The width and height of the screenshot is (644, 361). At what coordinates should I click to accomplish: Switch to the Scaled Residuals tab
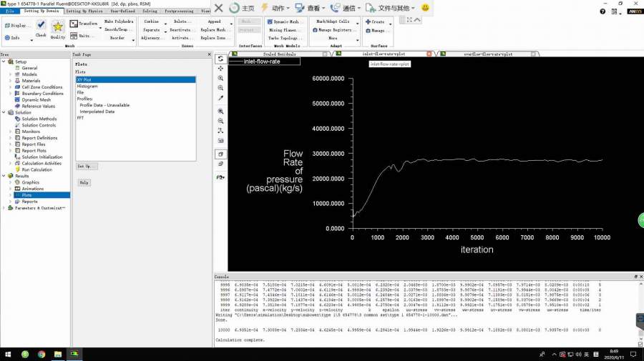tap(279, 54)
